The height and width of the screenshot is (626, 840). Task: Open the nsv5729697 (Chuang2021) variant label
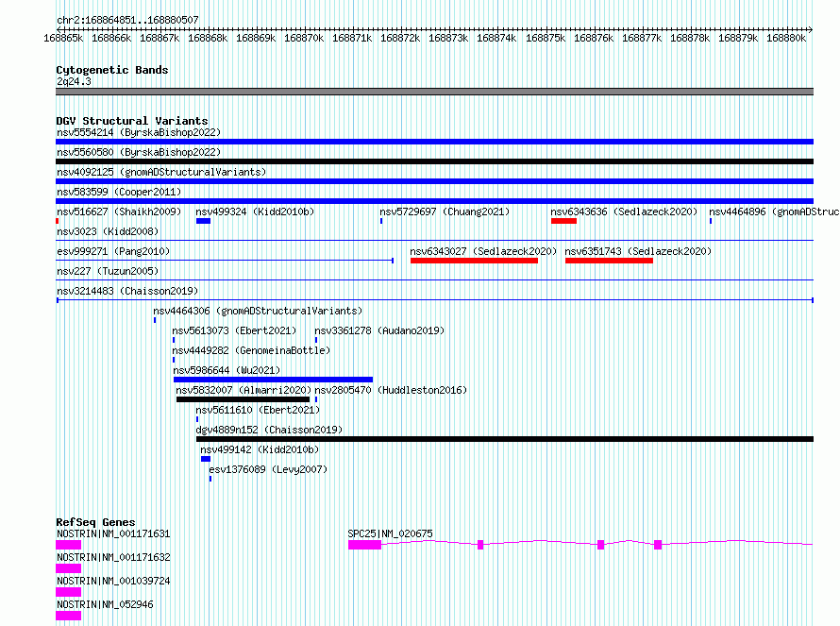(445, 211)
